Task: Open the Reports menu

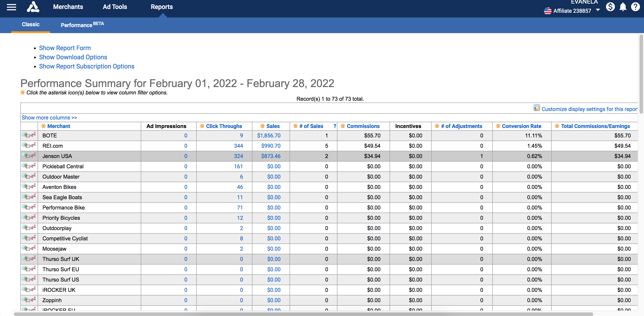Action: coord(162,7)
